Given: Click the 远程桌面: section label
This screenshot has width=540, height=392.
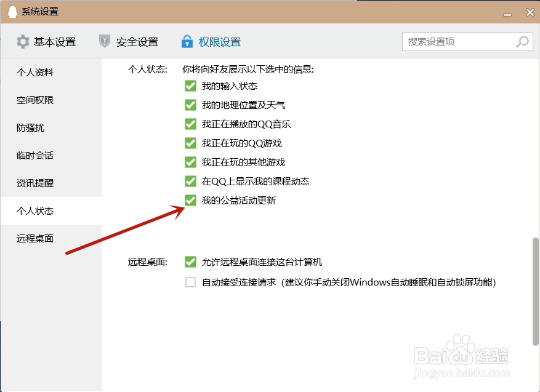Looking at the screenshot, I should (x=147, y=262).
